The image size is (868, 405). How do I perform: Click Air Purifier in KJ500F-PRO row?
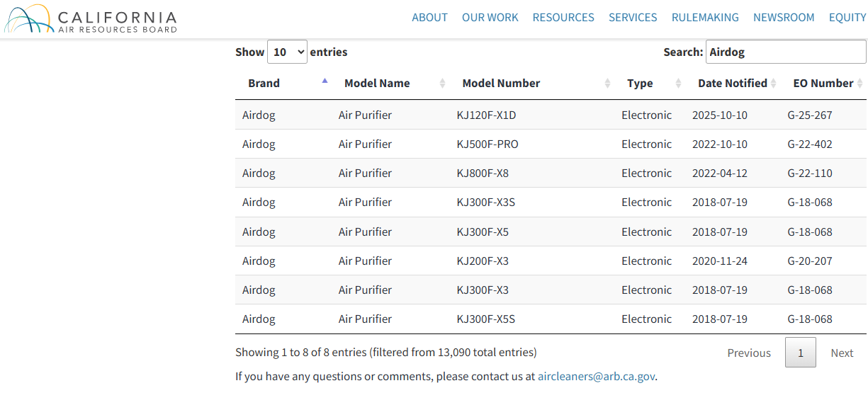365,144
